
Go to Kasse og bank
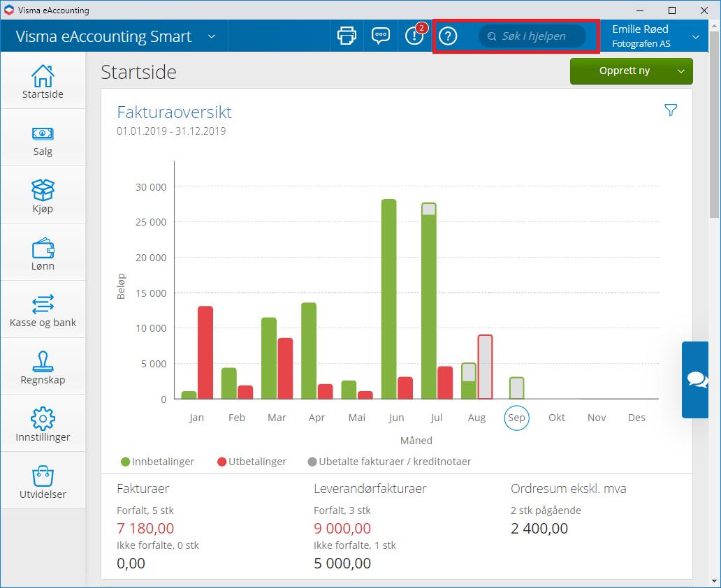[43, 309]
